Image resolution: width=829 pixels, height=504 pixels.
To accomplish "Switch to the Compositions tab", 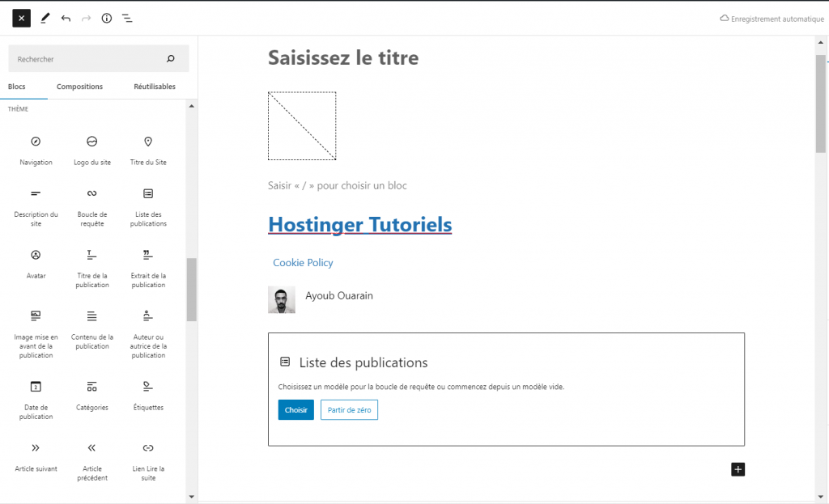I will pyautogui.click(x=79, y=87).
